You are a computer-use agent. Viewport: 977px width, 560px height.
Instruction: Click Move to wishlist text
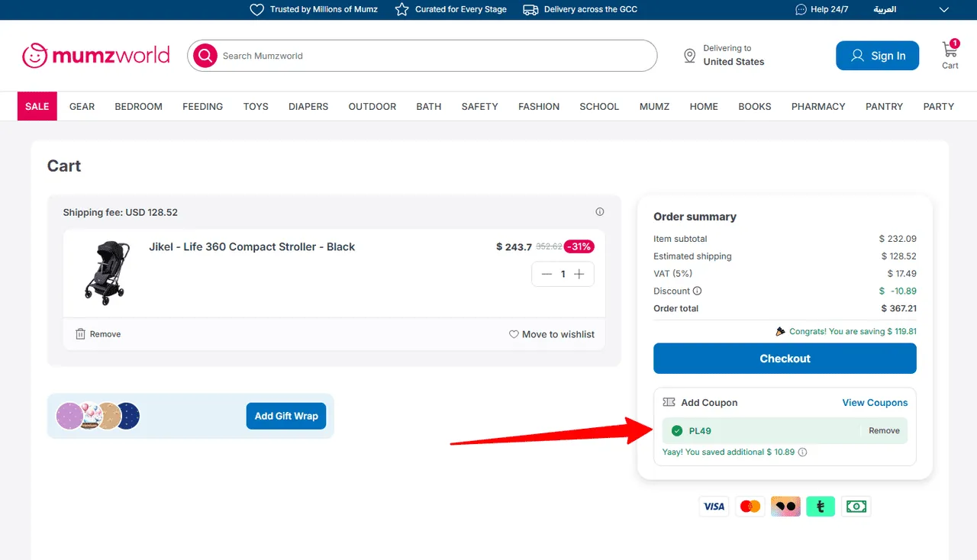558,334
